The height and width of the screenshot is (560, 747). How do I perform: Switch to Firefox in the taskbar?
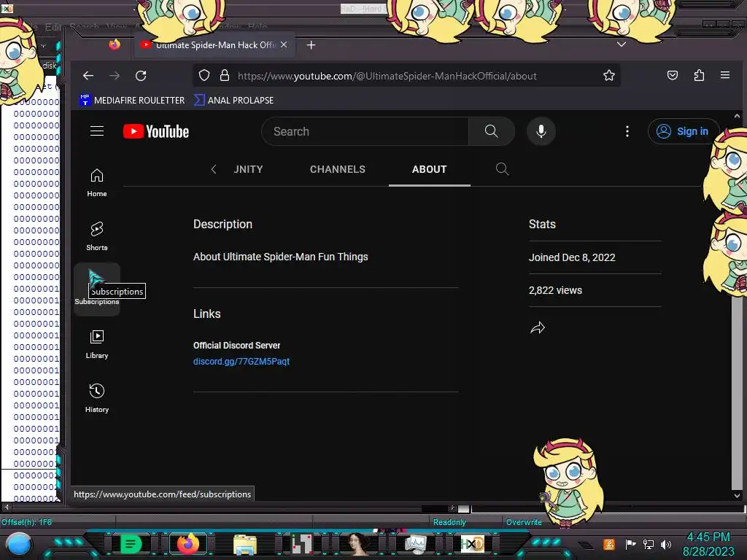point(187,544)
